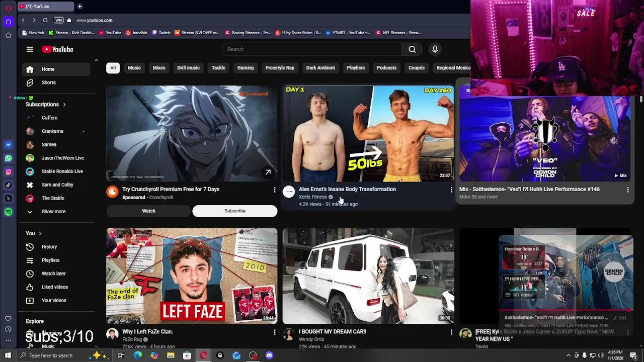
Task: Open Liked videos in the sidebar
Action: pos(56,287)
